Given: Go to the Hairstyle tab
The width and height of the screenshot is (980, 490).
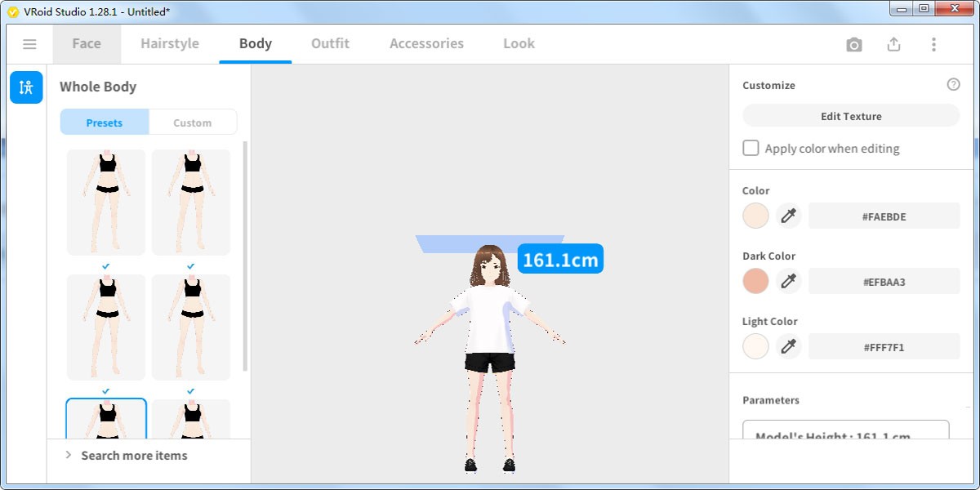Looking at the screenshot, I should click(169, 44).
